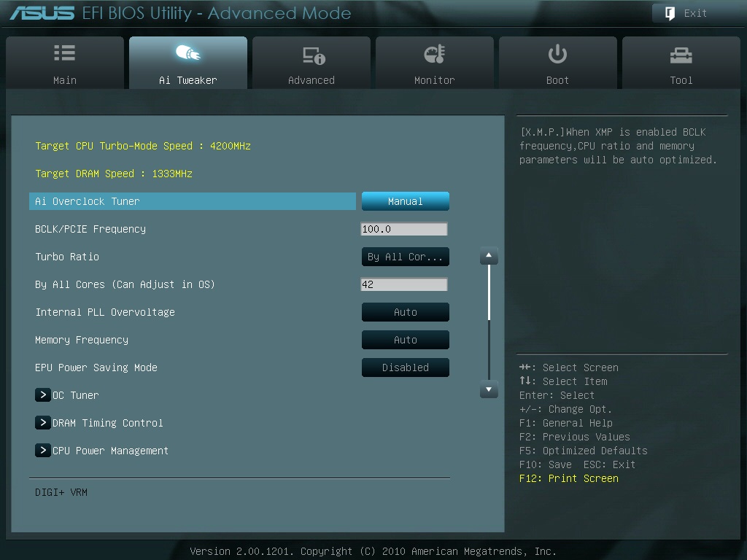
Task: Click the ASUS logo in the header
Action: 42,13
